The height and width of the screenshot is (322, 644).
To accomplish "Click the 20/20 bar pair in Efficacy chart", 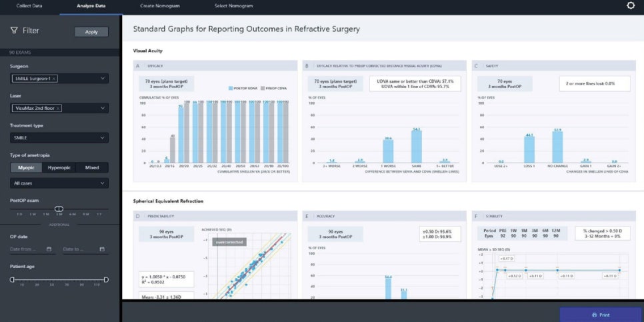I will (183, 132).
